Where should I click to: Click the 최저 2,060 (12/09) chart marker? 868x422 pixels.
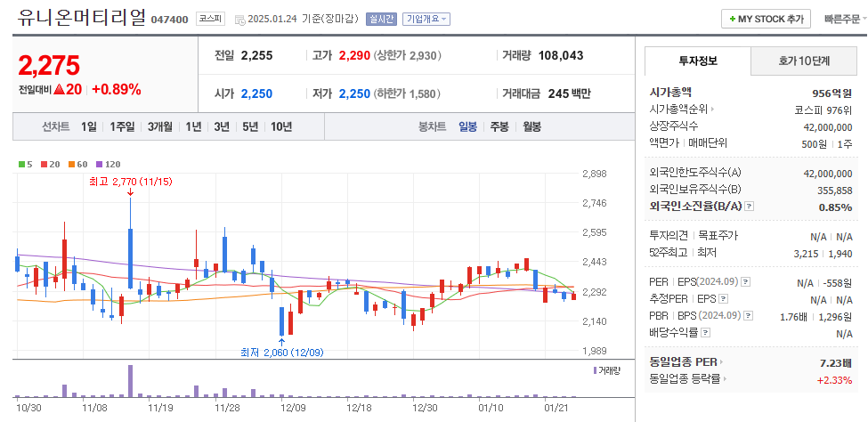(282, 353)
